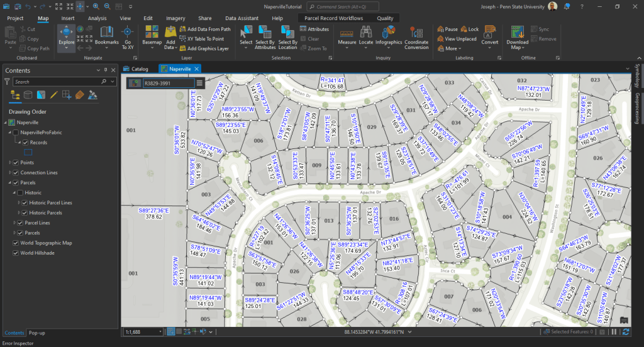The image size is (644, 347).
Task: Click the Records layer symbol swatch
Action: pyautogui.click(x=28, y=152)
